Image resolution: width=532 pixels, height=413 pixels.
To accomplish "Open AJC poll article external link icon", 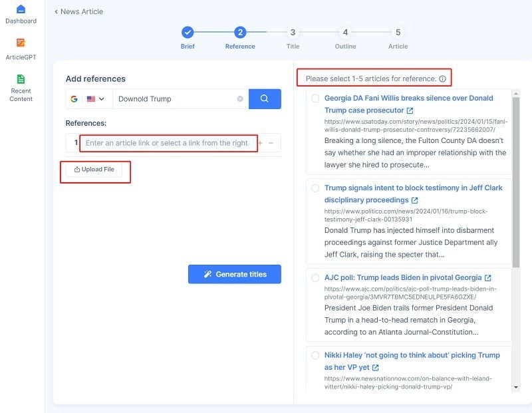I will [x=488, y=278].
